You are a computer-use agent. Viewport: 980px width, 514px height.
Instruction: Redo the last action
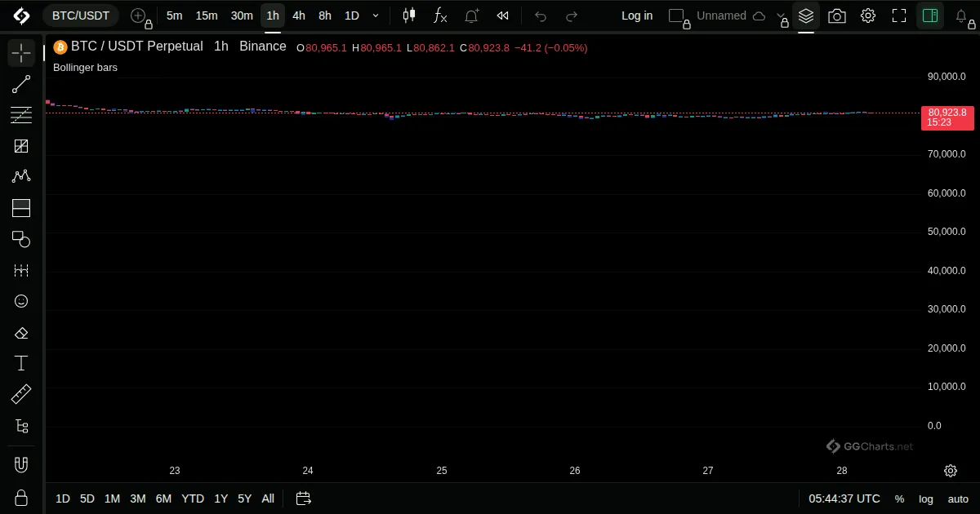point(572,16)
